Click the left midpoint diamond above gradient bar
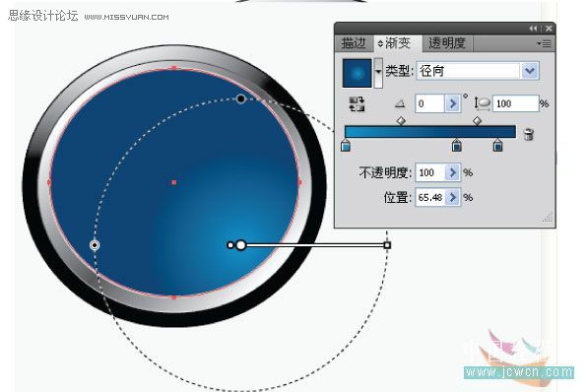The width and height of the screenshot is (587, 392). (x=401, y=121)
